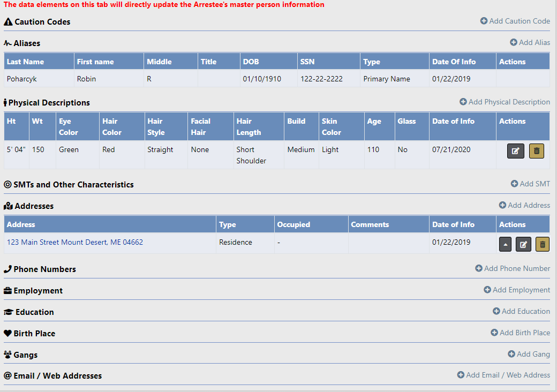Click the Date of Info header in Addresses
557x392 pixels.
(x=453, y=224)
